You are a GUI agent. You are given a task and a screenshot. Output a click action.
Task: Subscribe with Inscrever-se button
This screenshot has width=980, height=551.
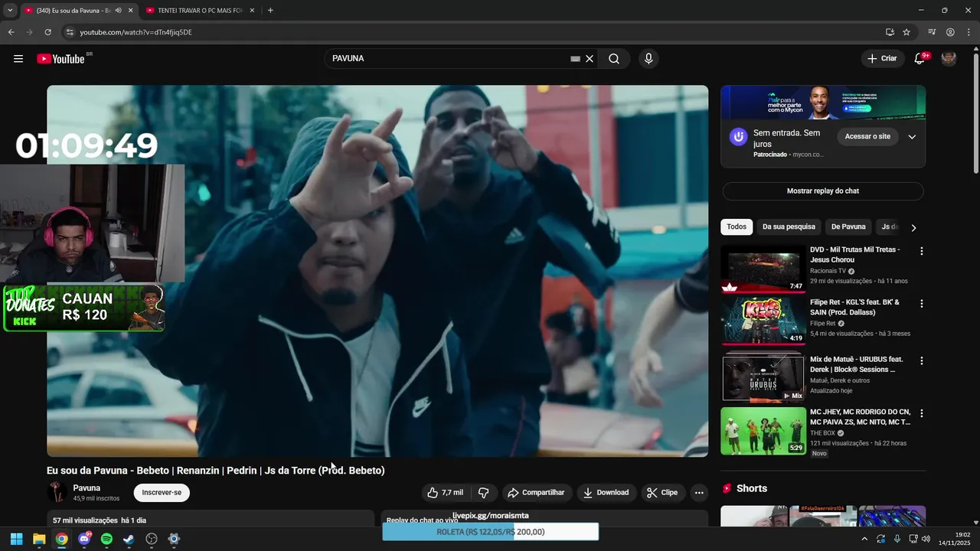pyautogui.click(x=162, y=493)
